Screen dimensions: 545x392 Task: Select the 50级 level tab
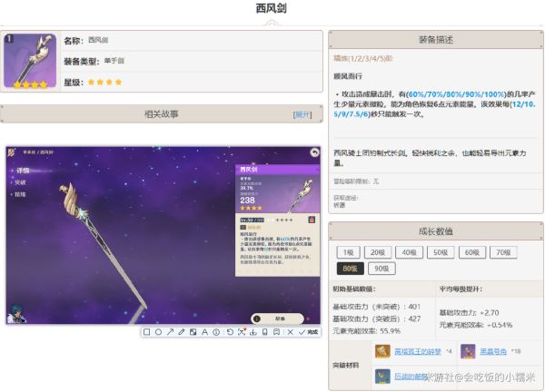pos(441,252)
